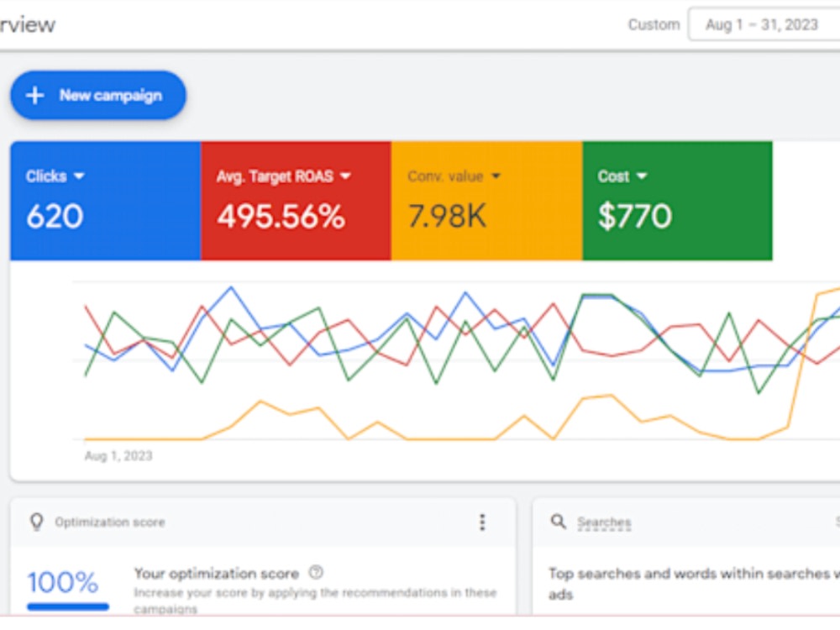Click the 620 clicks value
This screenshot has height=630, width=840.
pos(55,217)
